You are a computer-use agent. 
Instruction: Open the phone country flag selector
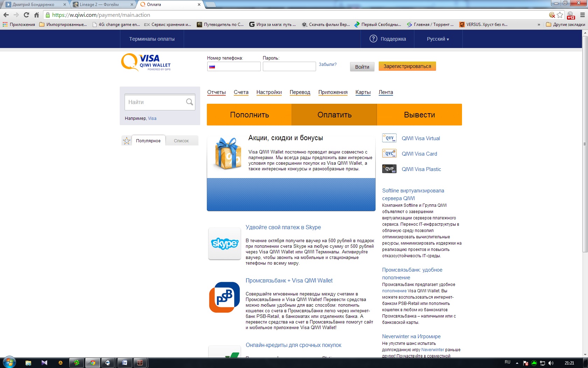[212, 67]
